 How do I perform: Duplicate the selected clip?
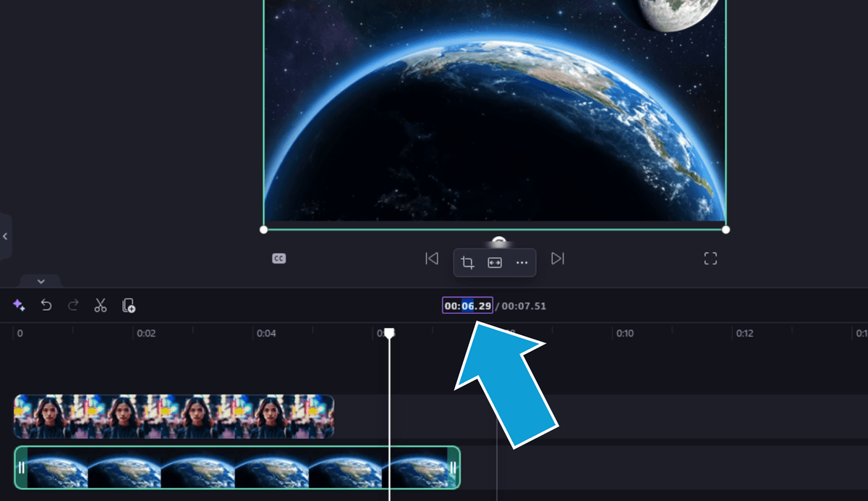click(x=129, y=306)
